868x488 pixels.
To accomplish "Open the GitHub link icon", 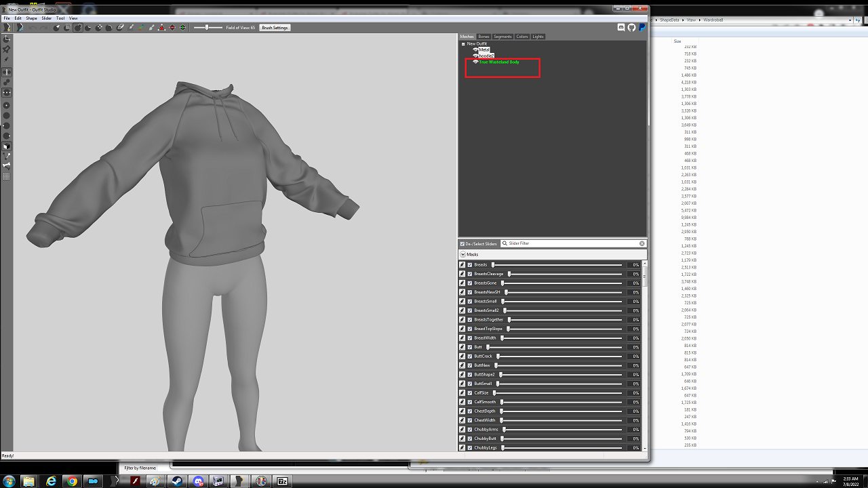I will [631, 27].
